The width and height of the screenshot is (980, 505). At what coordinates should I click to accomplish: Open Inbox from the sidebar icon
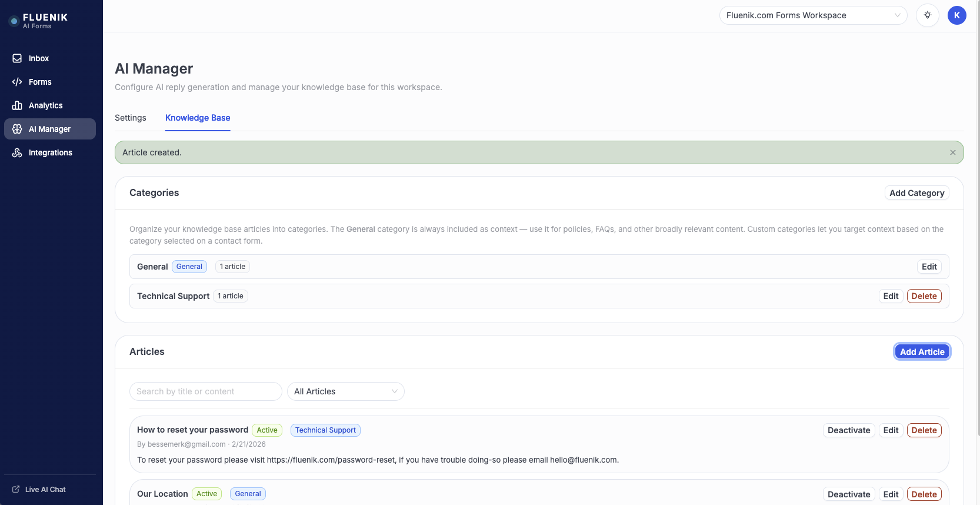pyautogui.click(x=17, y=58)
